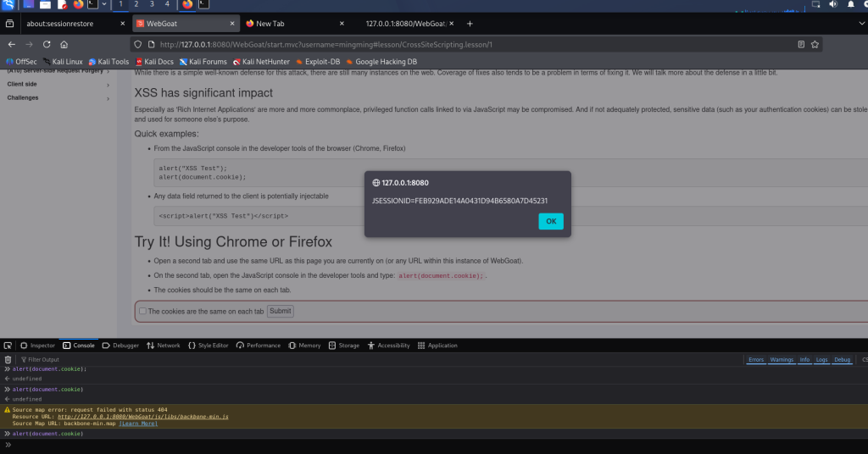Image resolution: width=868 pixels, height=454 pixels.
Task: Open the Inspector devtools panel
Action: click(x=37, y=346)
